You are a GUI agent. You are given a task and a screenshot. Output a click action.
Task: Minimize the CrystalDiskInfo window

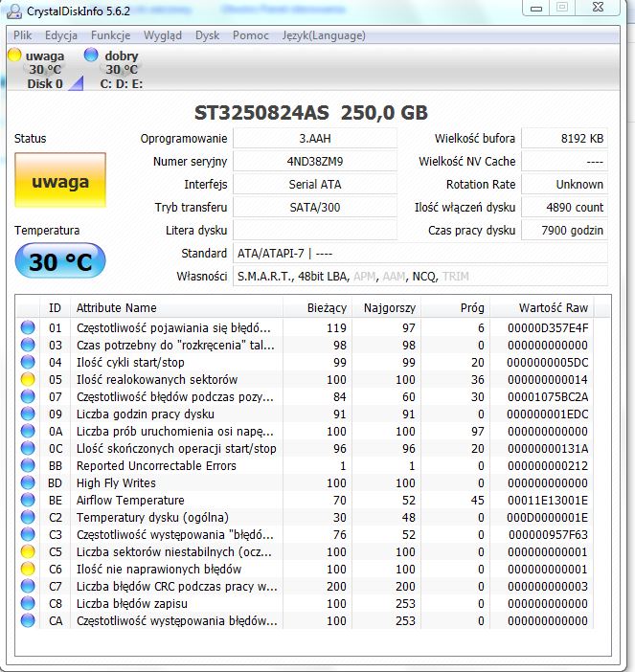tap(536, 8)
